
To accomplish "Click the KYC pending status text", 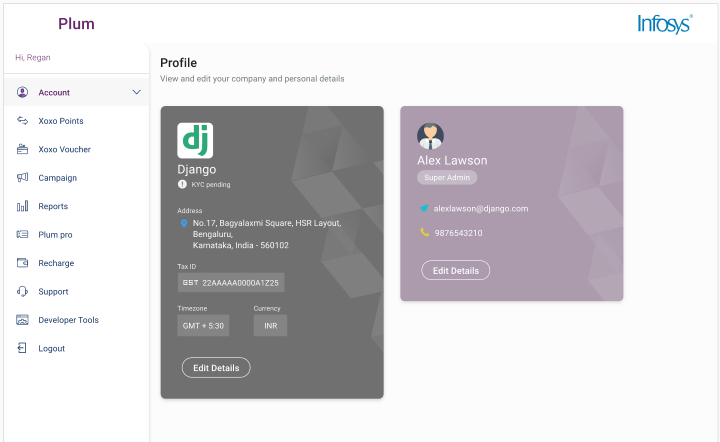I will click(211, 185).
